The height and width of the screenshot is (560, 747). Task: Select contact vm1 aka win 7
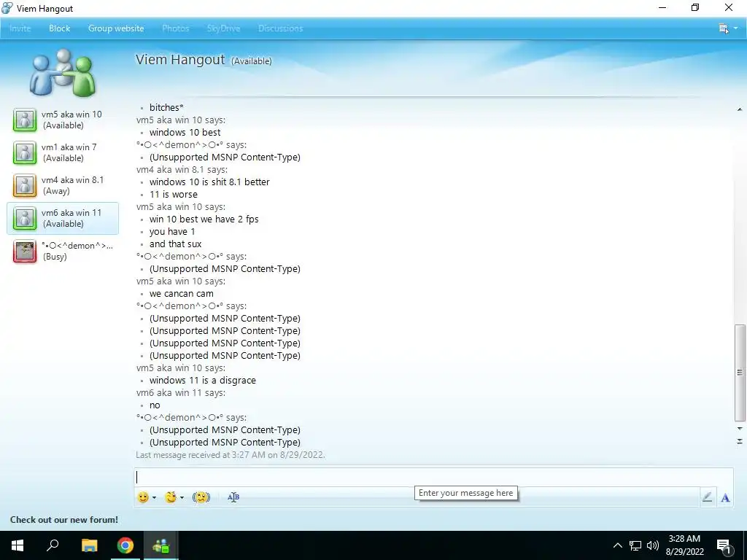(x=63, y=152)
